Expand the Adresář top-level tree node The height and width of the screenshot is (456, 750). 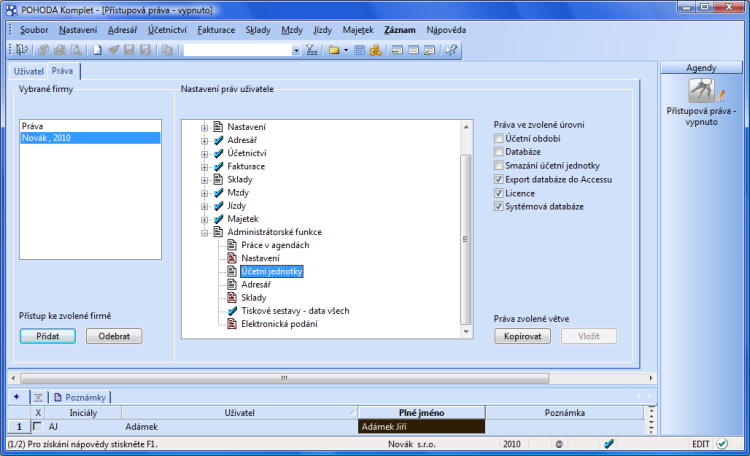204,141
